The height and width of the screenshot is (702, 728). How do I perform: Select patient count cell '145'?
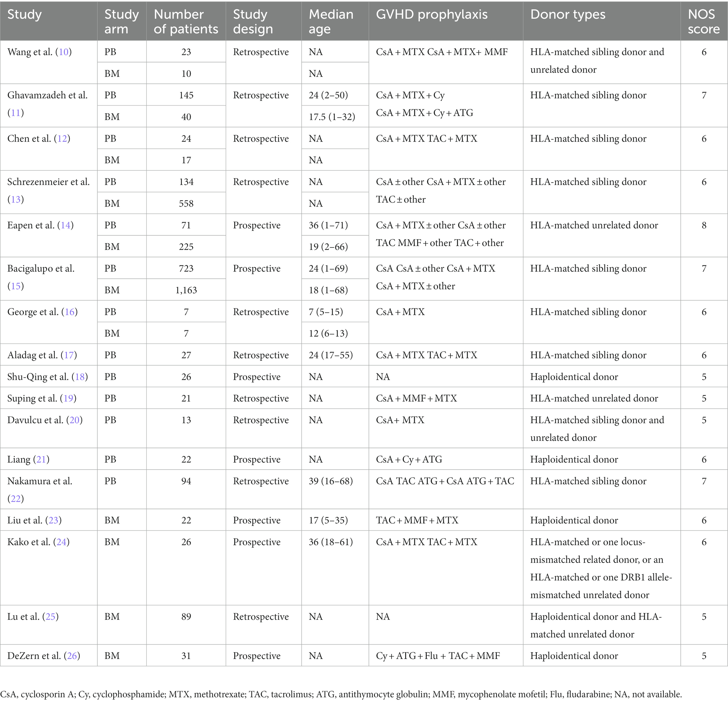(186, 95)
